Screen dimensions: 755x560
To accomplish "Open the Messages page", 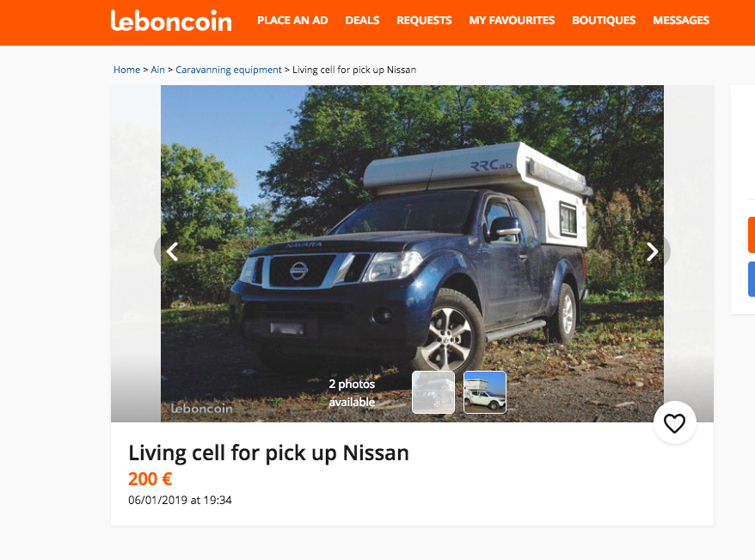I will point(681,21).
